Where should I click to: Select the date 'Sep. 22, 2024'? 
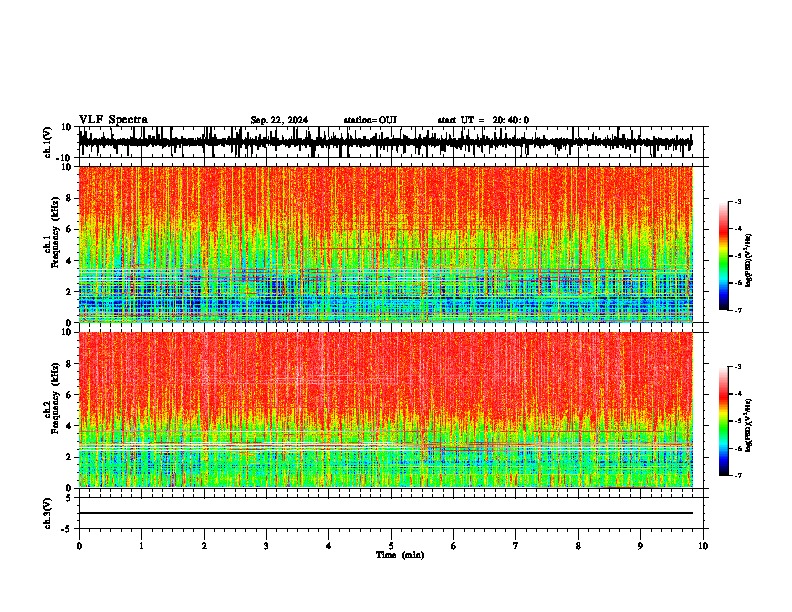(x=279, y=120)
